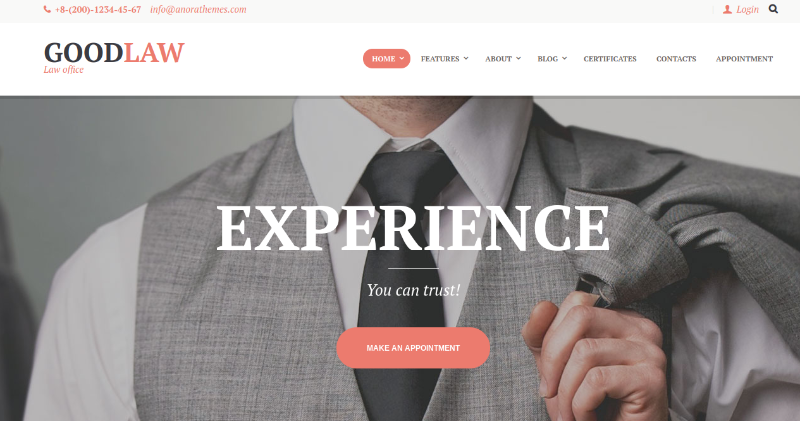Expand the Blog dropdown arrow
This screenshot has height=421, width=800.
click(564, 58)
